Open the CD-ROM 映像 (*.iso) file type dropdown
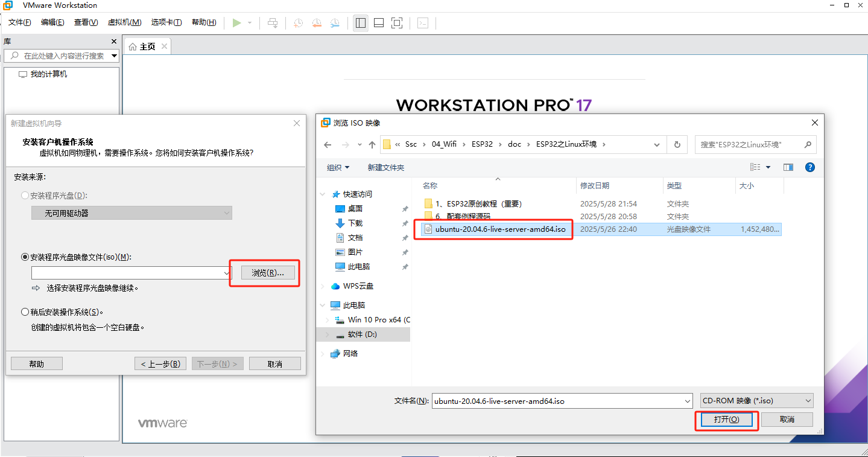868x457 pixels. pos(757,401)
